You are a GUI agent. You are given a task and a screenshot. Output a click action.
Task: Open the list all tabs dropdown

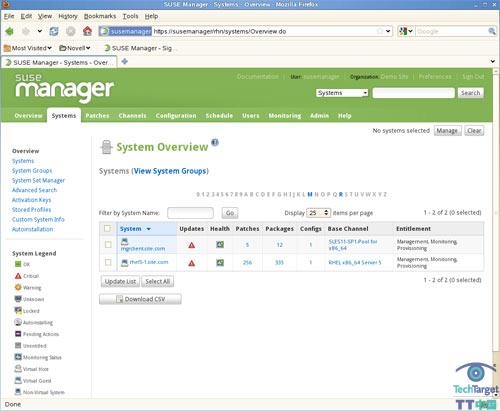[x=492, y=61]
